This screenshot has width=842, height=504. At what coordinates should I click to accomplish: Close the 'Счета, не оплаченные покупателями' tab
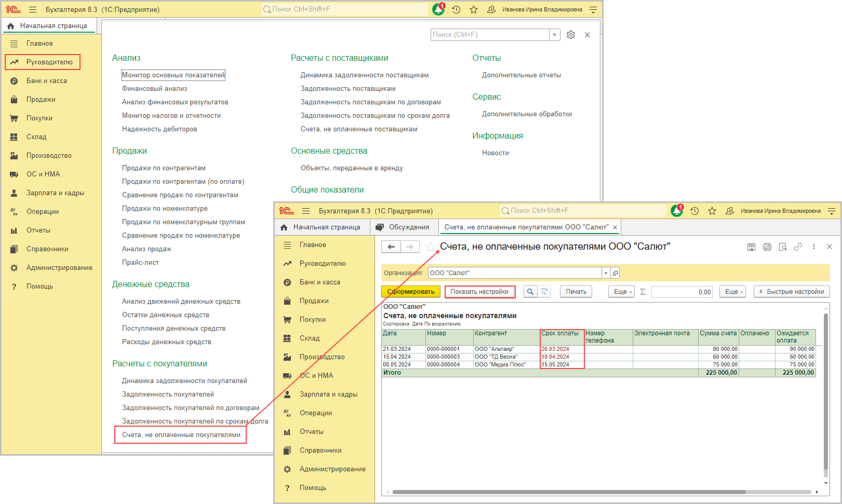[615, 227]
